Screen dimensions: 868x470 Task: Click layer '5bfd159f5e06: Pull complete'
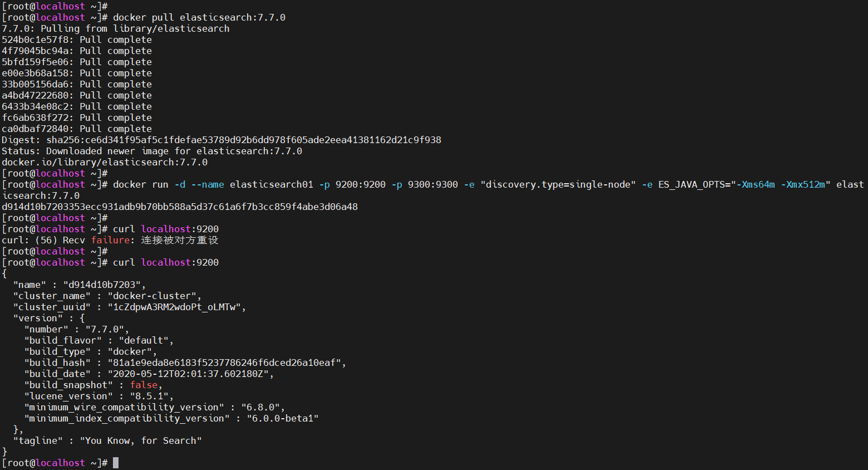point(77,62)
